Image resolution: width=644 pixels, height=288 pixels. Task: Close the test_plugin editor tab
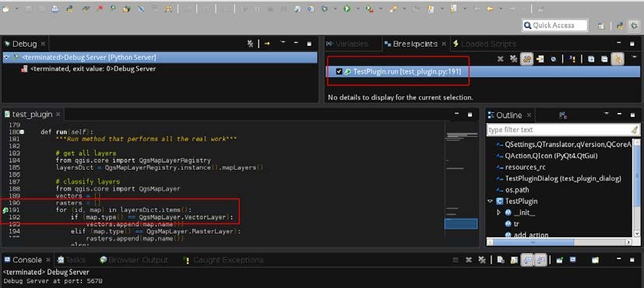click(x=58, y=114)
